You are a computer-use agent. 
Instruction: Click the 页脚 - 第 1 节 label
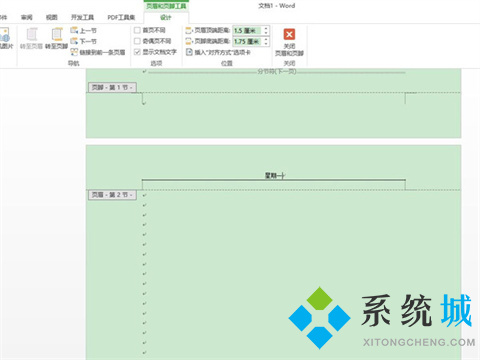[112, 87]
